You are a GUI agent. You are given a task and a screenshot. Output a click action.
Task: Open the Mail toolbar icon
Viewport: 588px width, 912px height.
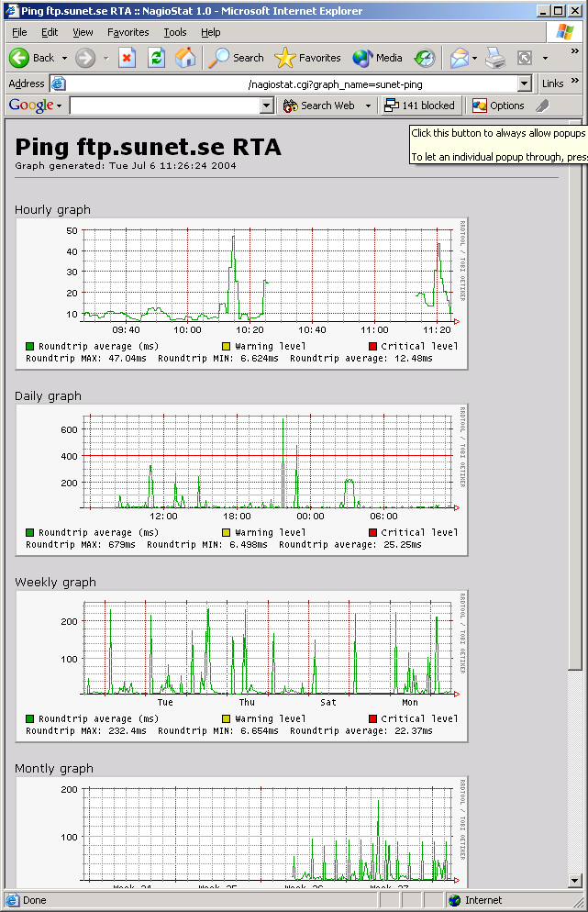point(459,58)
